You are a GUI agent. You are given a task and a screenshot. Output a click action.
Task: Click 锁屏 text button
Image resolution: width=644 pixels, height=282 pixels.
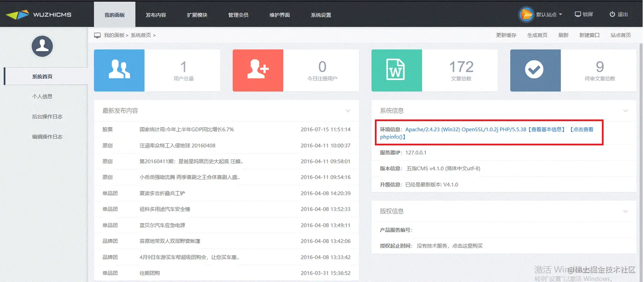tap(588, 14)
